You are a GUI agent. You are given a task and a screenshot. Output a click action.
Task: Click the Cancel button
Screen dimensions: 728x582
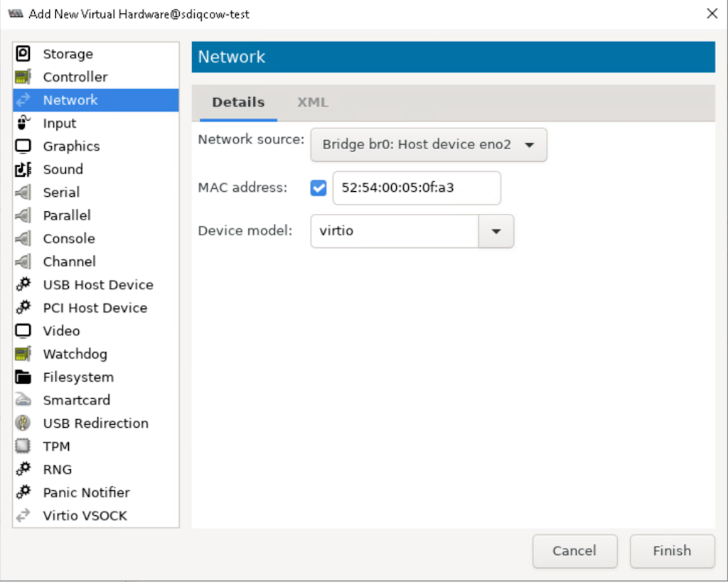click(574, 551)
